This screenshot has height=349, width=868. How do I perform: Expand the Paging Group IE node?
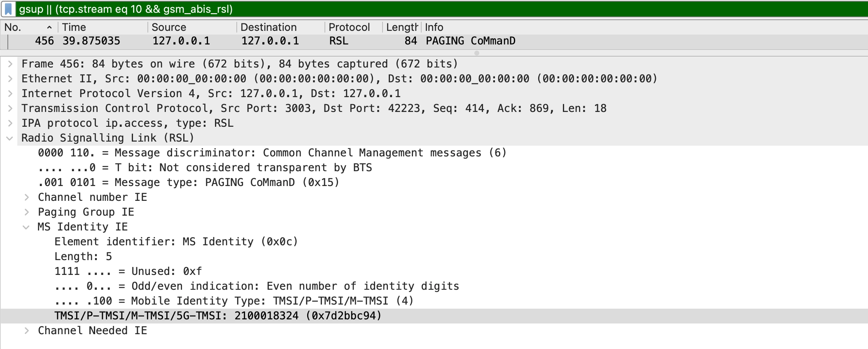coord(27,212)
